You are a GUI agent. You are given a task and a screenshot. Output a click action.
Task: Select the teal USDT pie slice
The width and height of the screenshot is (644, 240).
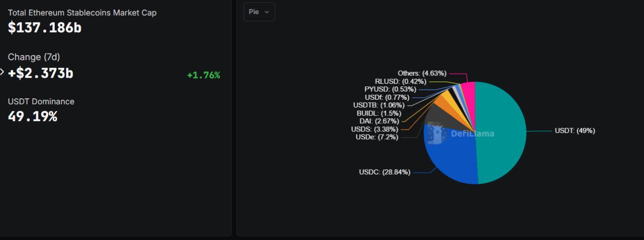501,133
